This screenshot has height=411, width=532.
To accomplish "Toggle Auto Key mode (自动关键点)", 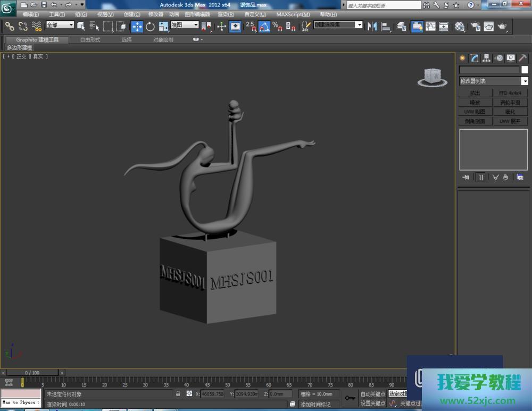I will coord(372,394).
